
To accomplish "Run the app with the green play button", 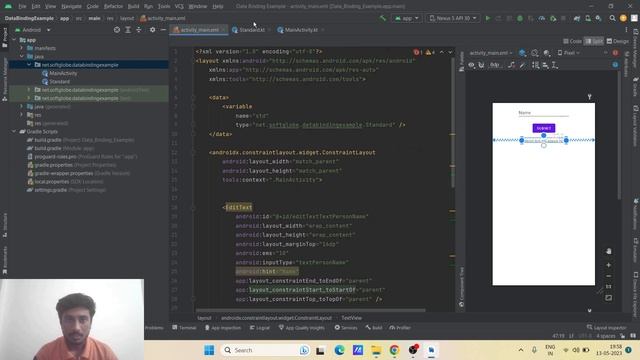I will [487, 18].
